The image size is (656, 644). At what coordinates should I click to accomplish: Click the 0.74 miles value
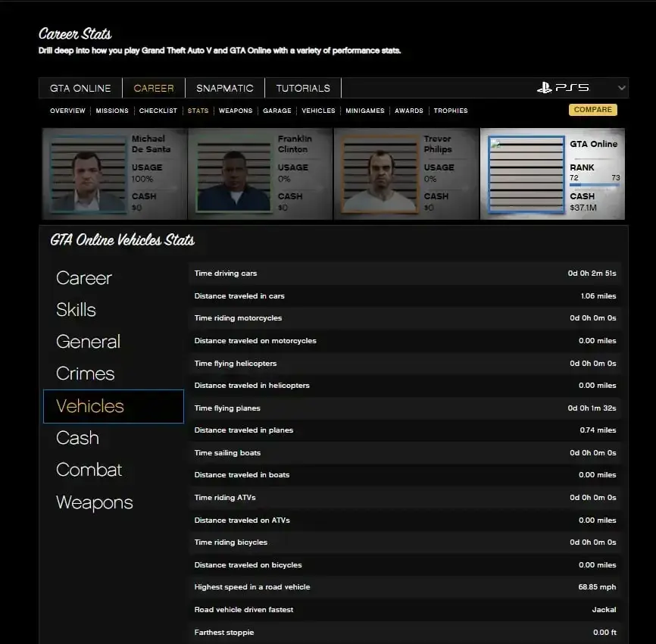598,430
